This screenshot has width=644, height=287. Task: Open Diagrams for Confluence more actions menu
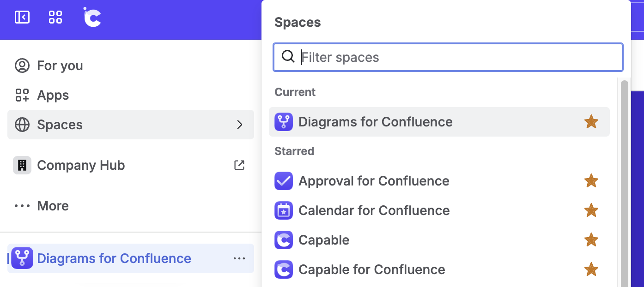coord(239,258)
